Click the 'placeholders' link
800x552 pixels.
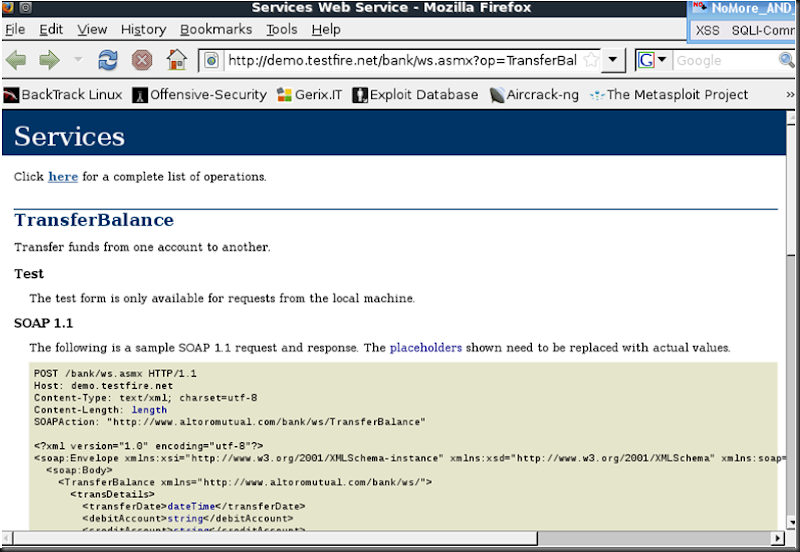(x=426, y=348)
